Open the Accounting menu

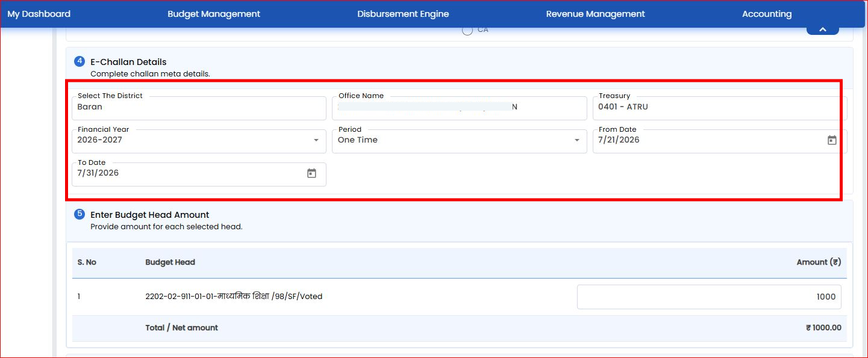point(767,14)
